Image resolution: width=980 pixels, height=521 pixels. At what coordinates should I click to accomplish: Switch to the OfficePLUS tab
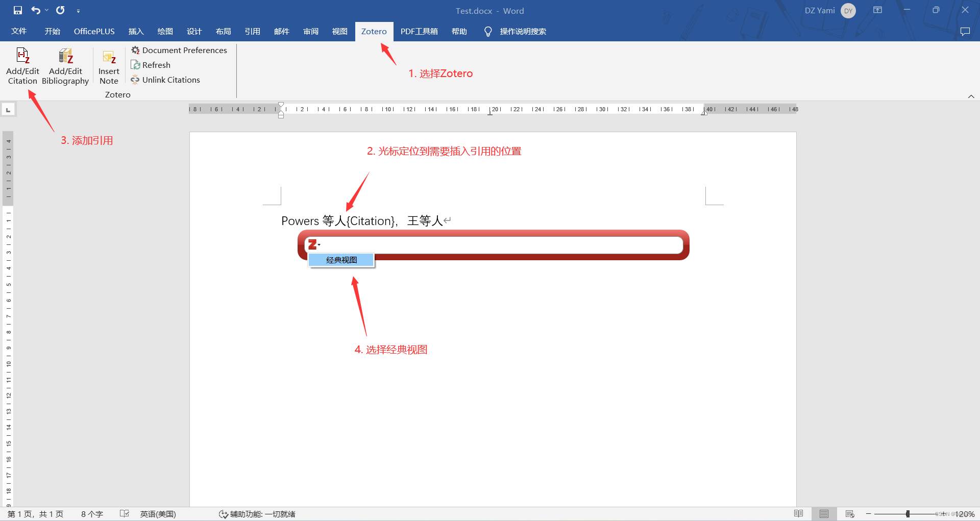pos(94,31)
